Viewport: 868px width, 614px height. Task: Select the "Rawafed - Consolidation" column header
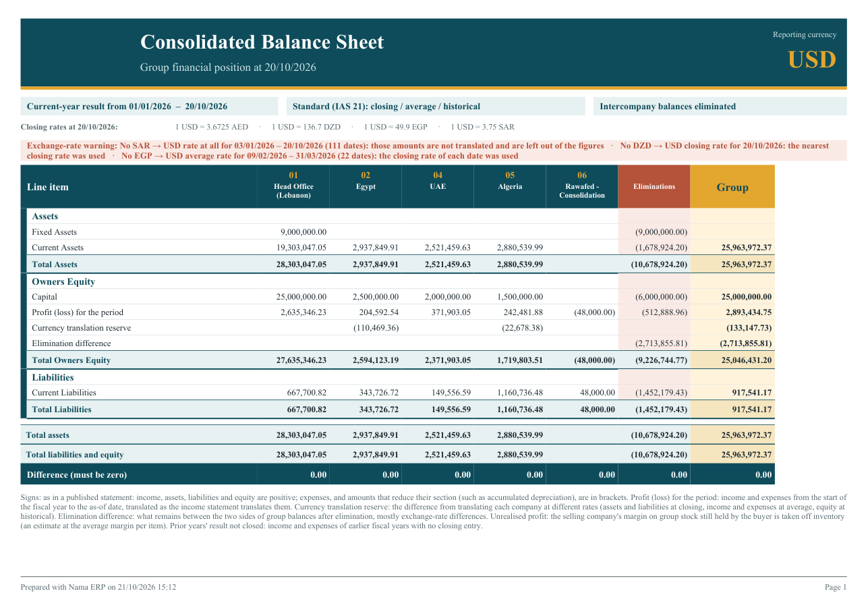tap(582, 186)
